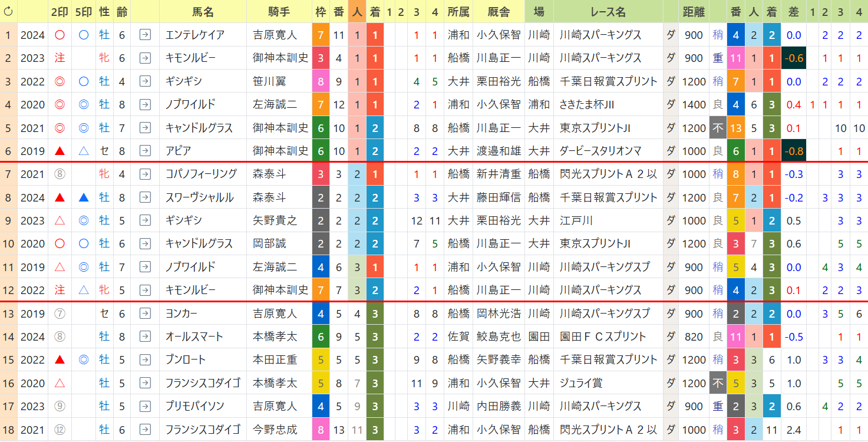Click the 所属 column header
The image size is (868, 442).
[x=458, y=11]
